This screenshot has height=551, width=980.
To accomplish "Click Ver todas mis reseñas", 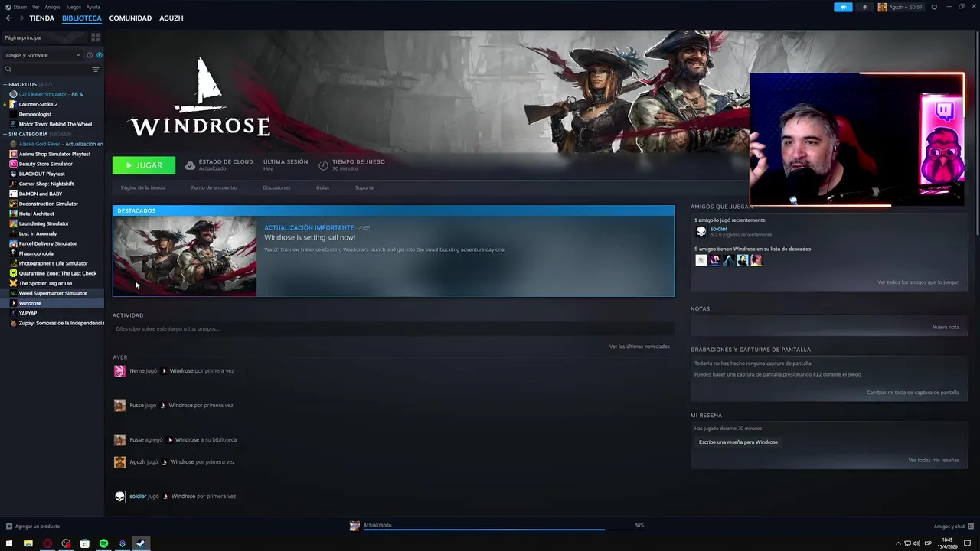I will tap(933, 461).
